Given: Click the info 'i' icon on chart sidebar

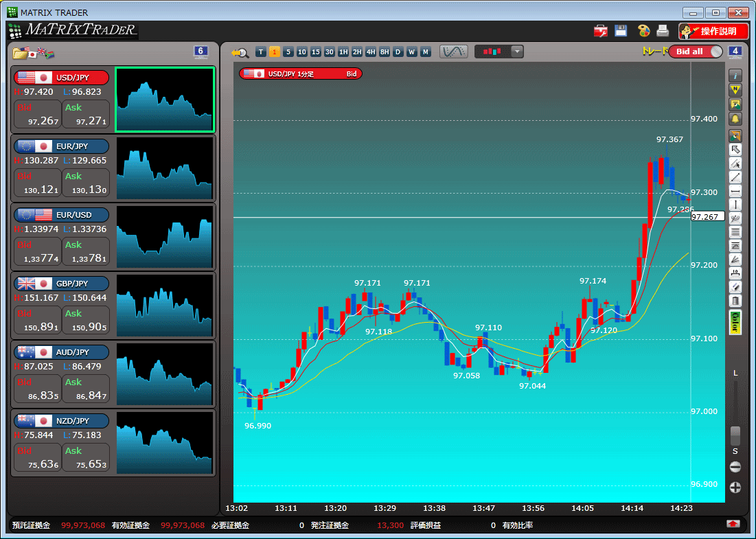Looking at the screenshot, I should point(735,76).
